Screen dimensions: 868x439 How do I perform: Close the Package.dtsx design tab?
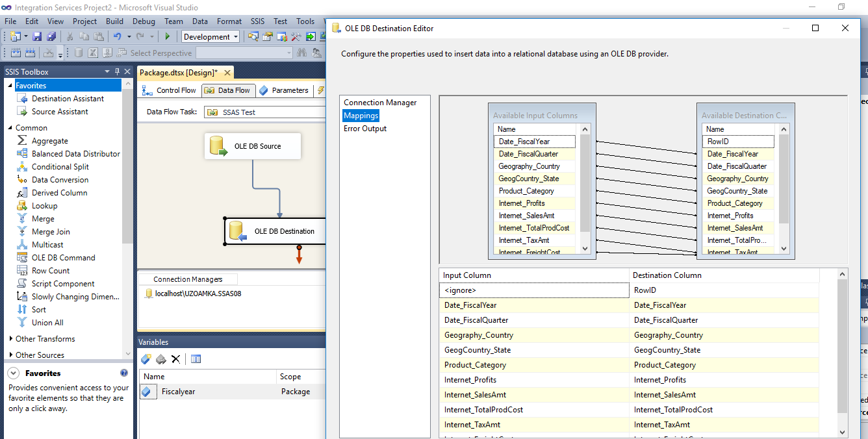click(226, 73)
